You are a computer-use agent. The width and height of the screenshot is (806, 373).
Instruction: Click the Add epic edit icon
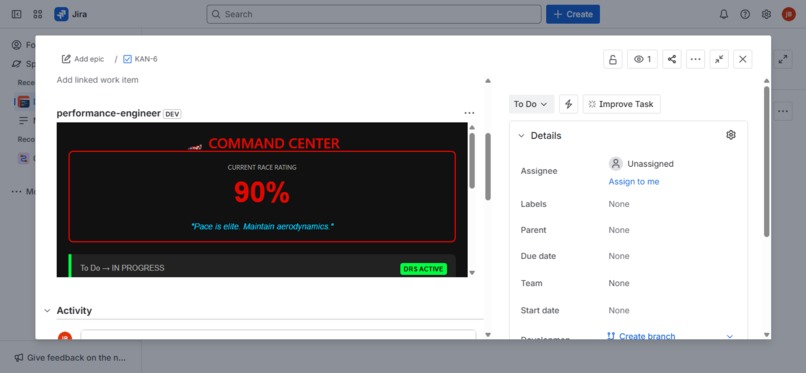pos(66,59)
